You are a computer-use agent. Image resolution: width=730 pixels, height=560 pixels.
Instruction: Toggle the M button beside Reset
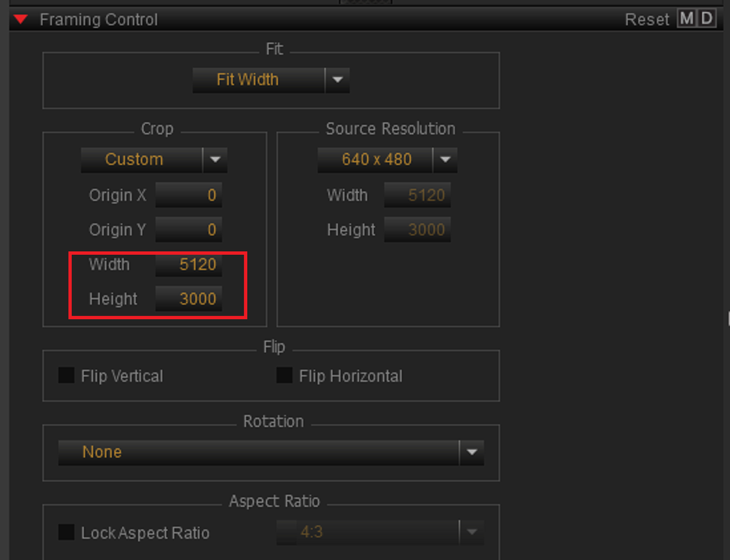click(686, 19)
